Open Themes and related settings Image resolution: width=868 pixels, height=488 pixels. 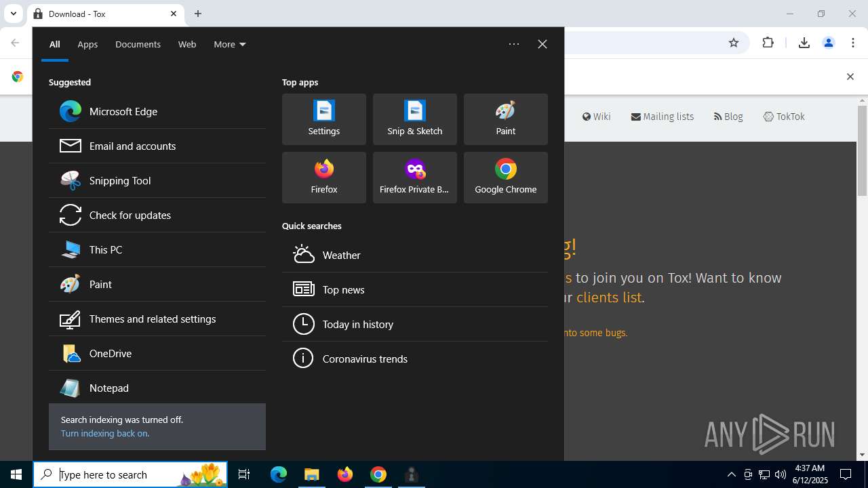157,319
